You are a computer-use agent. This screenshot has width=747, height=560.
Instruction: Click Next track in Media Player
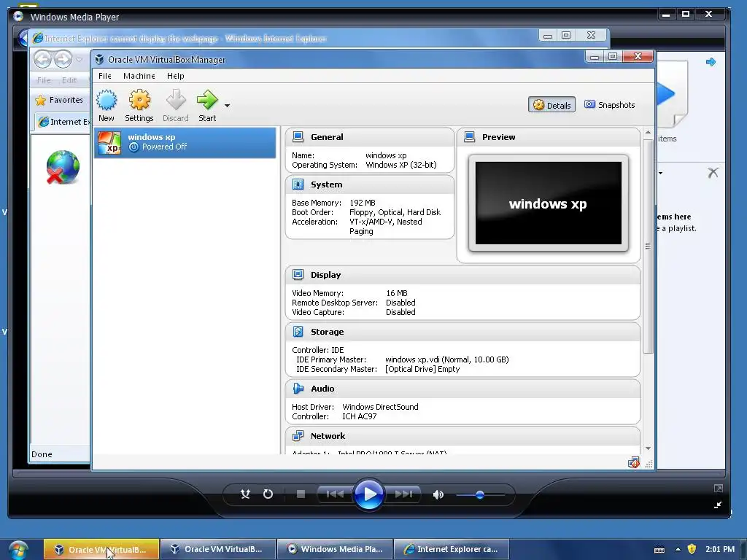(x=403, y=494)
